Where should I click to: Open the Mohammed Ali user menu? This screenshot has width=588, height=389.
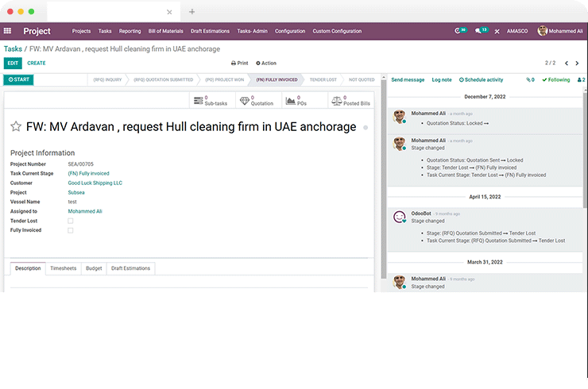point(559,31)
